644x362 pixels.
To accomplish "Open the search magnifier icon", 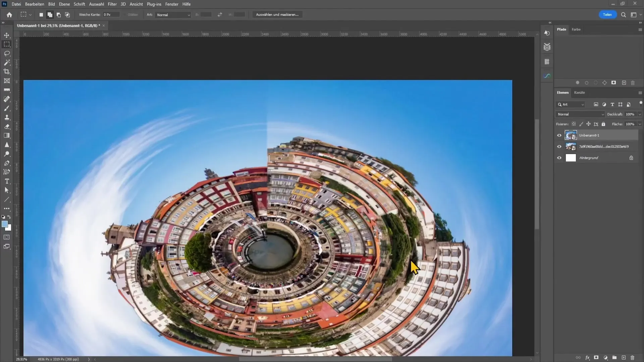I will click(x=623, y=15).
